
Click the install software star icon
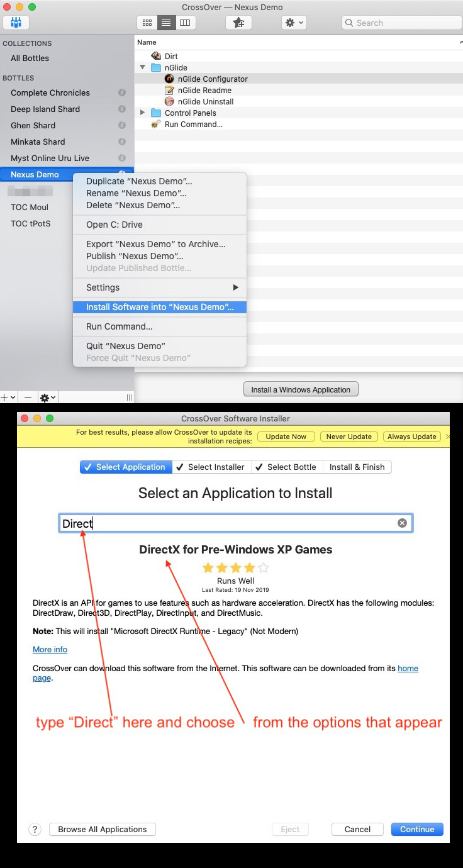[238, 23]
